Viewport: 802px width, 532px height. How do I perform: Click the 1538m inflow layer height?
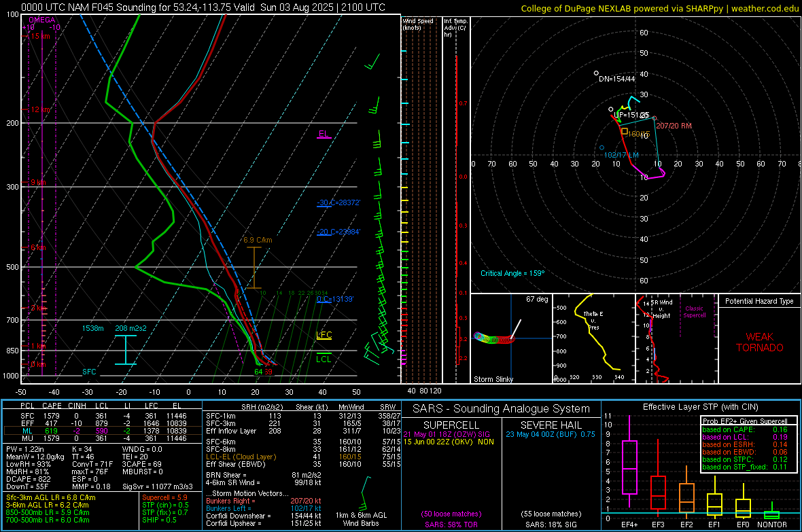coord(92,328)
